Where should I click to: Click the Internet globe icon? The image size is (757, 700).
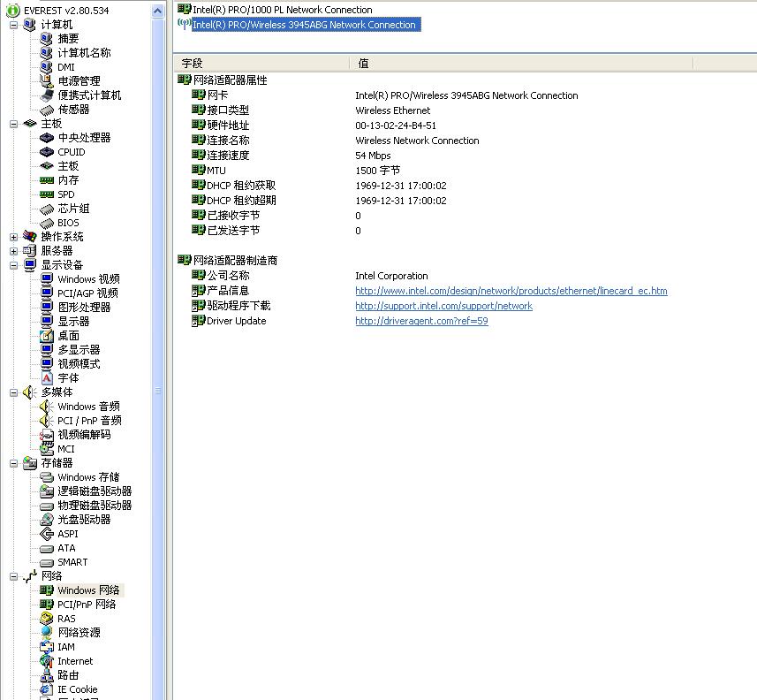[x=47, y=661]
